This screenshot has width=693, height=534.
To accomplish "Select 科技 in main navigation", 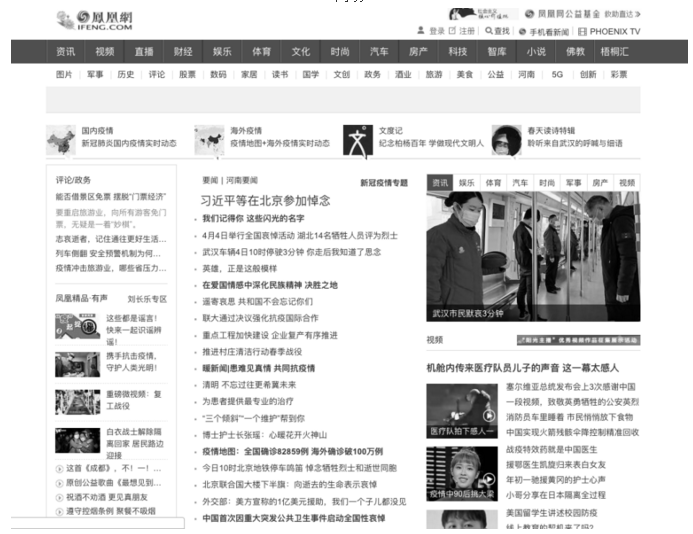I will [458, 52].
